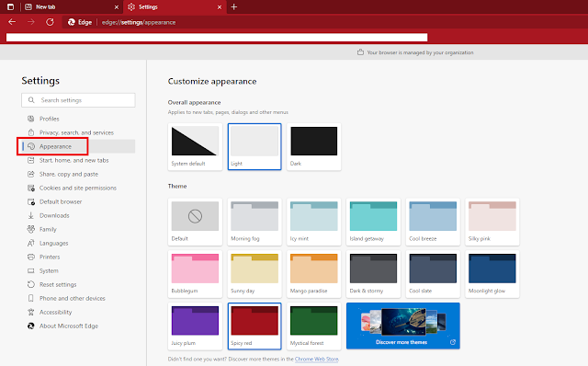Click the Discover more themes banner
Screen dimensions: 588x366
point(403,326)
